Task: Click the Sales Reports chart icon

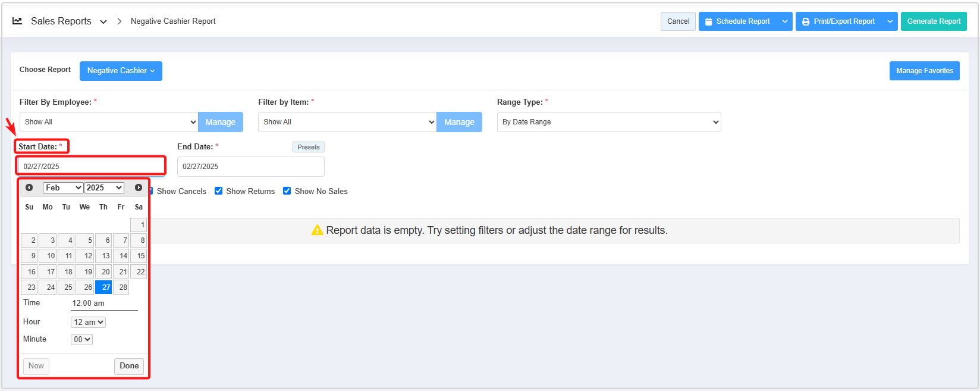Action: [x=17, y=21]
